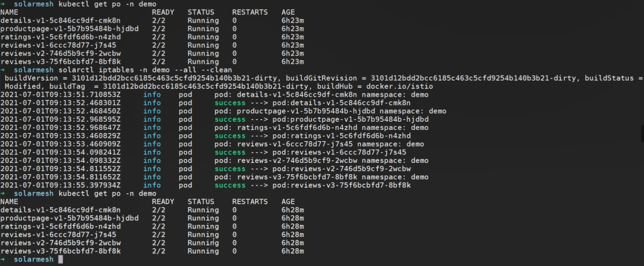Click the blinking cursor at final solarmesh prompt
The image size is (644, 266).
coord(61,259)
